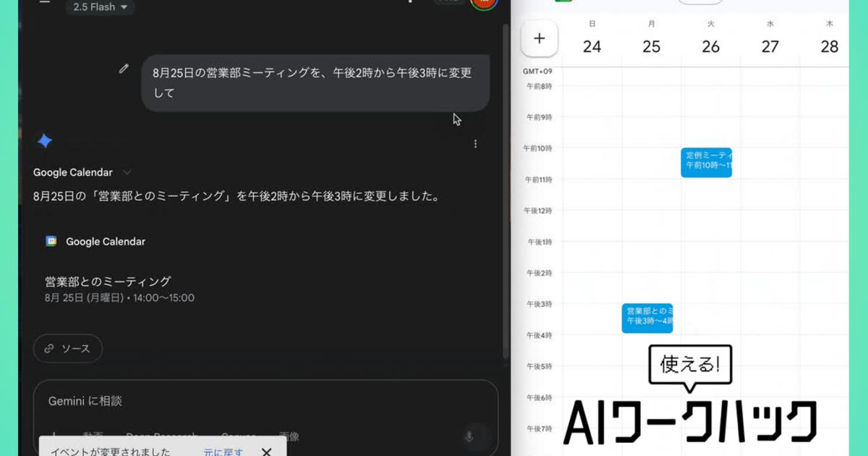Click the Gemini sparkle icon above the response
This screenshot has width=868, height=456.
[45, 140]
